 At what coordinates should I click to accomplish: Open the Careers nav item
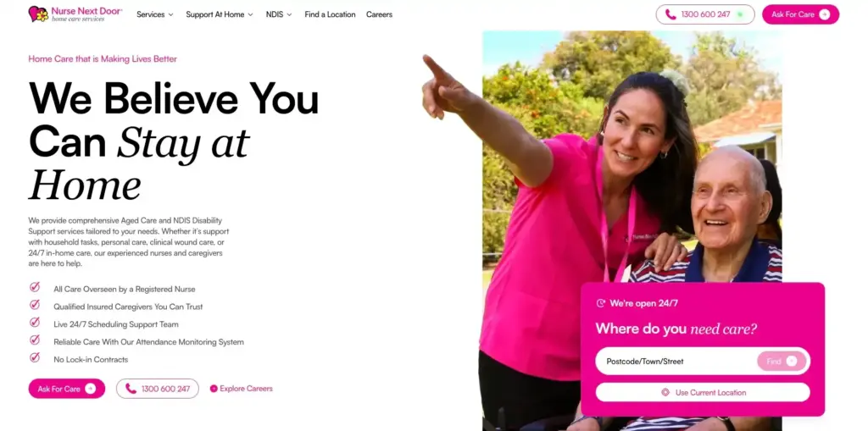pos(379,14)
